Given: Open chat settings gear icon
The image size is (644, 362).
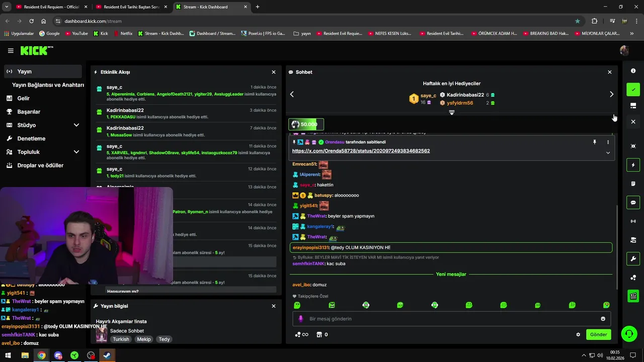Looking at the screenshot, I should (578, 334).
